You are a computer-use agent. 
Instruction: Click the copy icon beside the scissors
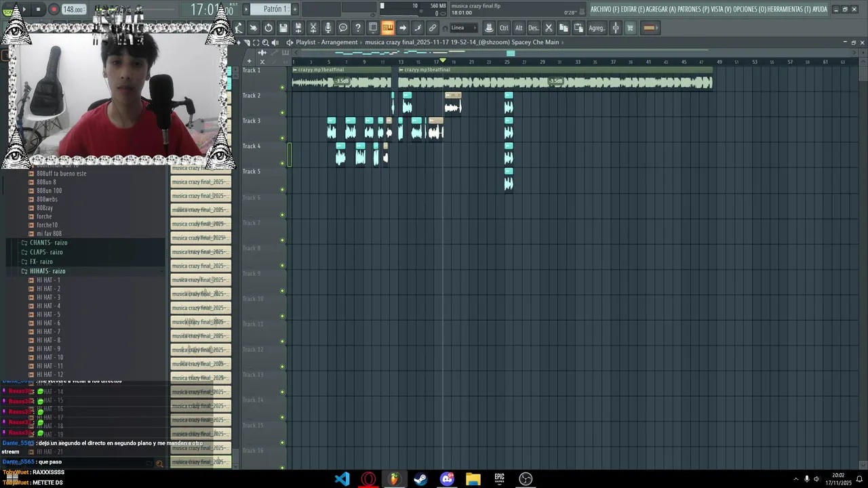564,28
